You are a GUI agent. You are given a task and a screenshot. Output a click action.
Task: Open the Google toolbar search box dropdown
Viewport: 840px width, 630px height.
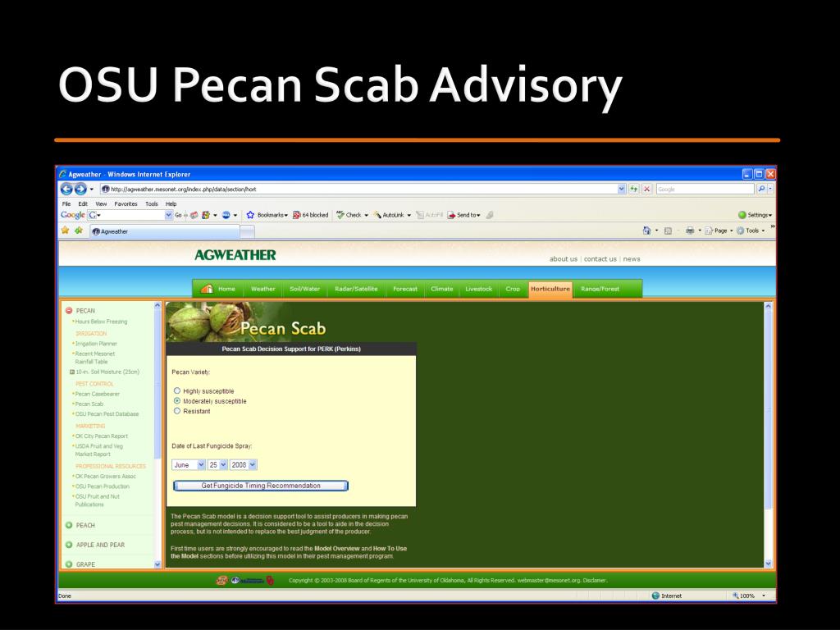pos(169,215)
